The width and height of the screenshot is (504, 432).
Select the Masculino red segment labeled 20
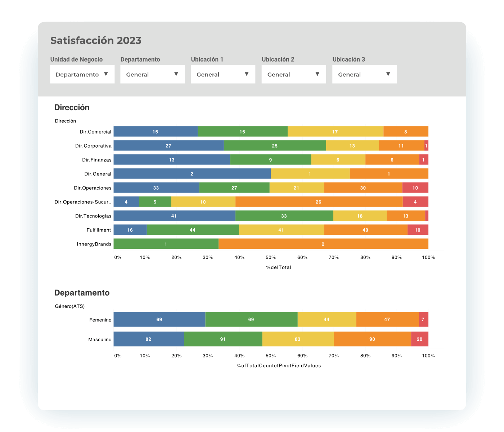click(x=420, y=339)
